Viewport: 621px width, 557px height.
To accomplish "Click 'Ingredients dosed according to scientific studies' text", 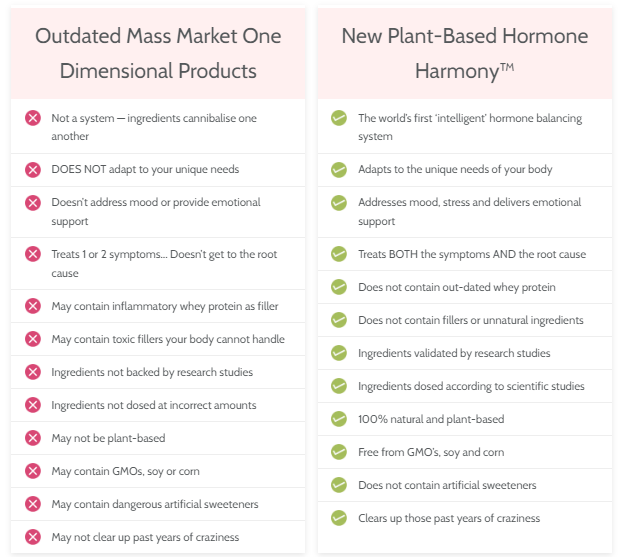I will click(471, 386).
